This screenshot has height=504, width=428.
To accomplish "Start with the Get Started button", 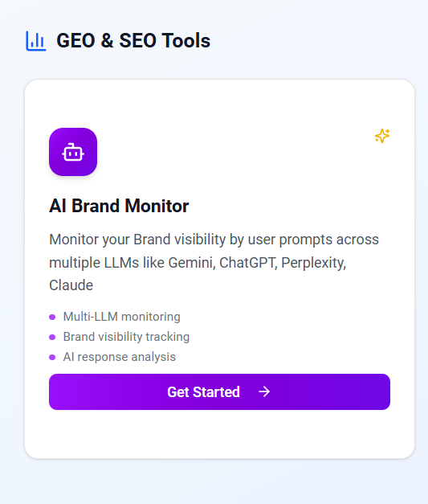I will (219, 391).
